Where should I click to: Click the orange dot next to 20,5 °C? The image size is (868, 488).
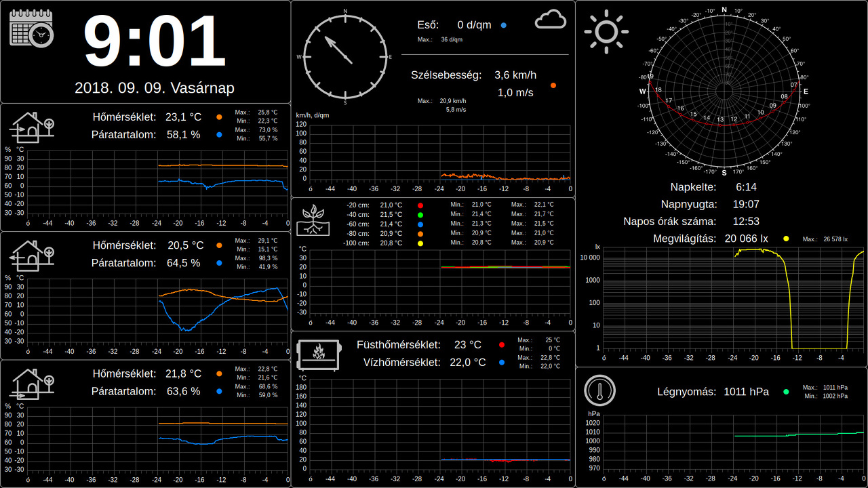(x=219, y=245)
